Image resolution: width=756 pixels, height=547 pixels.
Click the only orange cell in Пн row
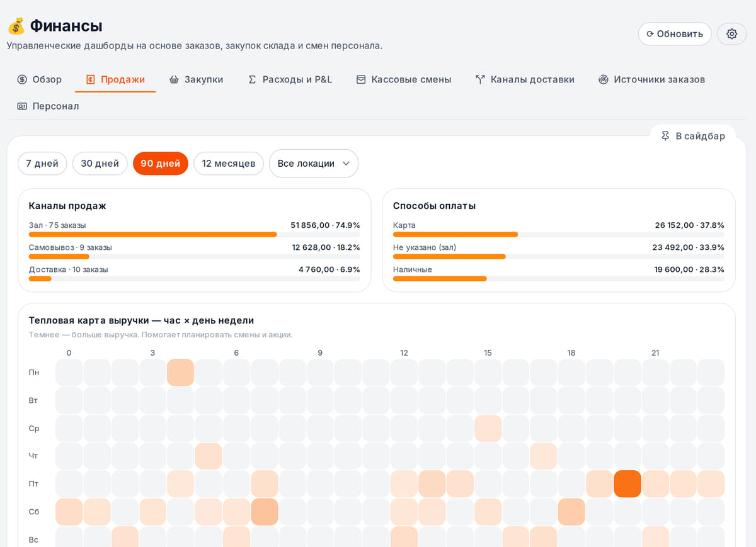click(x=181, y=373)
